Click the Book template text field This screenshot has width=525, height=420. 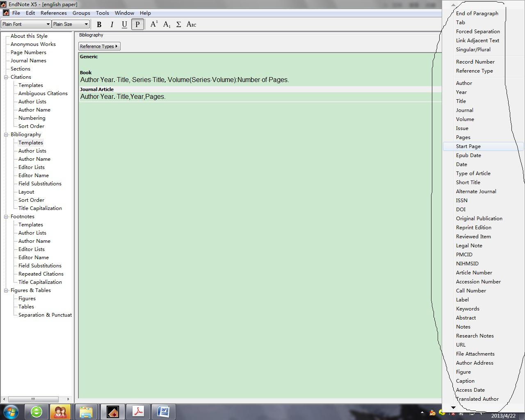pos(260,80)
